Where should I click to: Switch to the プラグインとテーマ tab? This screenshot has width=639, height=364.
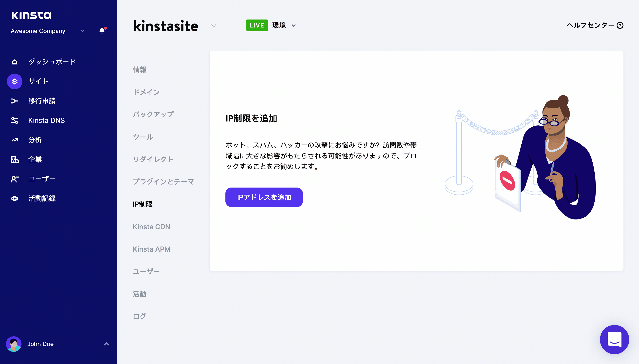click(163, 182)
